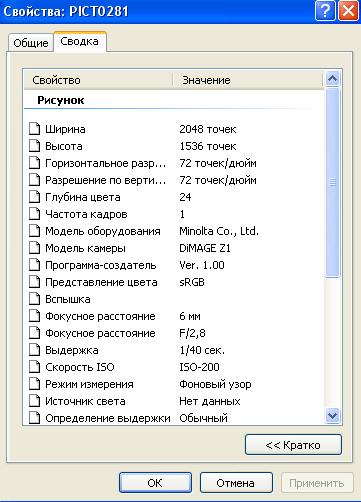Click the Частота кадров row icon
Screen dimensions: 361x502
coord(34,214)
